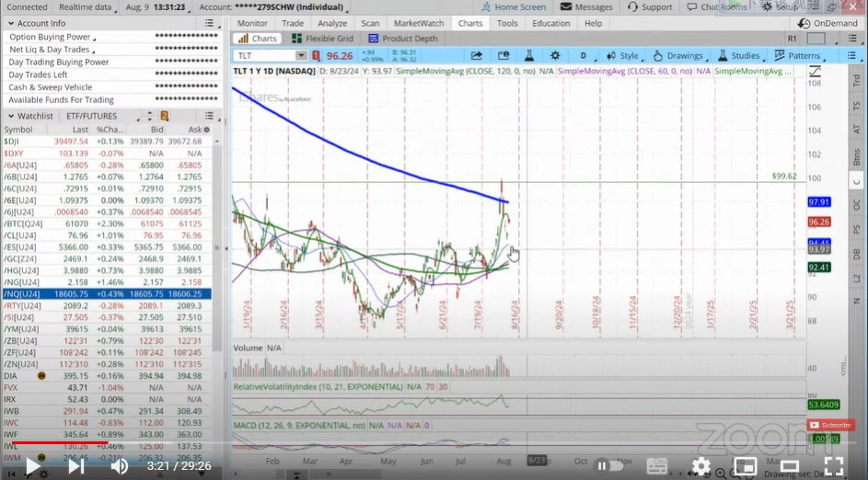Screen dimensions: 868x480
Task: Click the OnDemand clock icon
Action: point(804,23)
